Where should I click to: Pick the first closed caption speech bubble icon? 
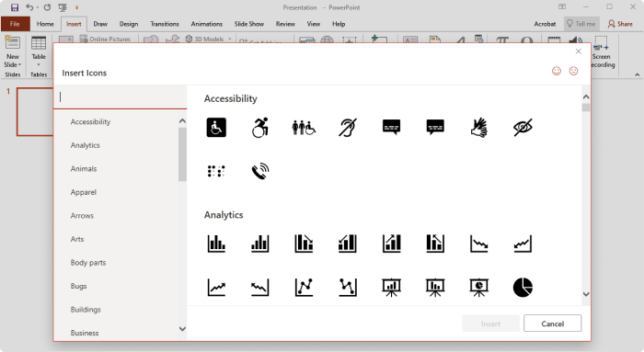coord(391,127)
